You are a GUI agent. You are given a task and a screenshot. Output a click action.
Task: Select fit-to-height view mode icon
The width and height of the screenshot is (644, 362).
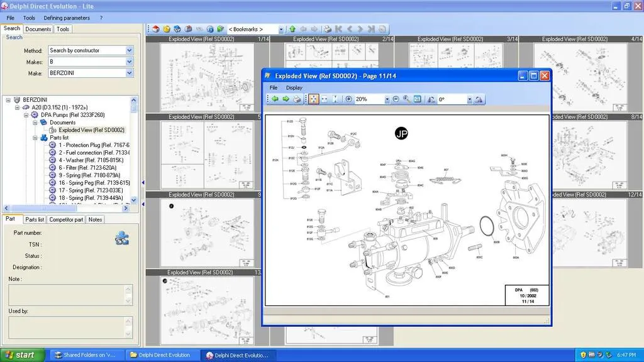(335, 99)
